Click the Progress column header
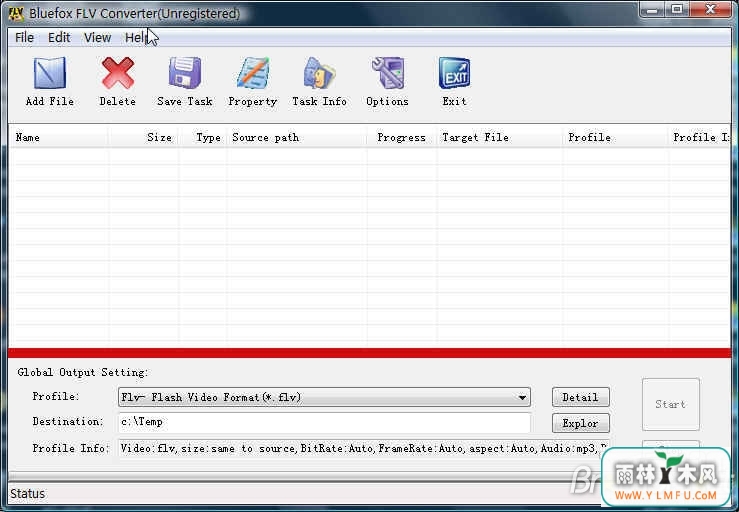 (402, 138)
